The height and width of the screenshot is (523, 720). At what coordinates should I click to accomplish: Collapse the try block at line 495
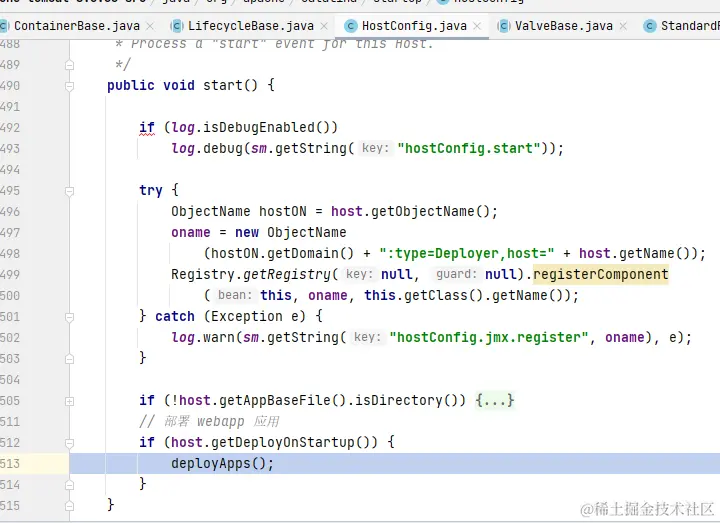point(69,191)
